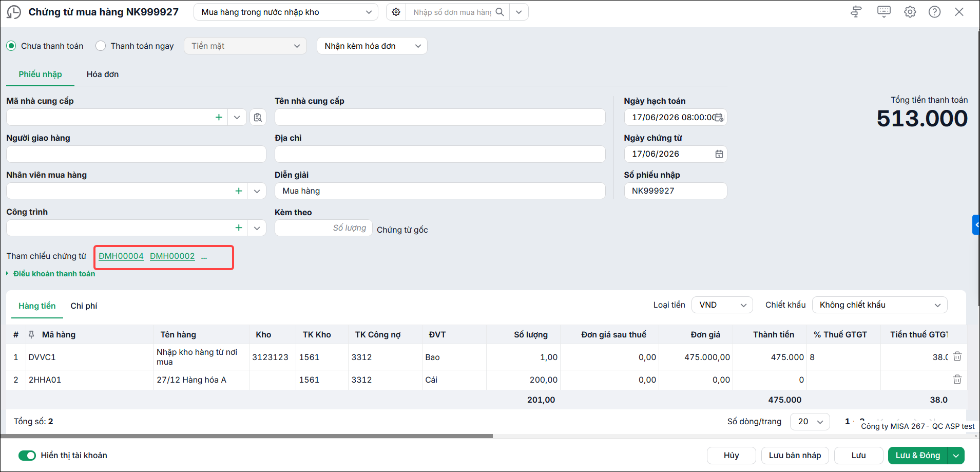The height and width of the screenshot is (472, 980).
Task: Open the Tiền mặt payment method dropdown
Action: [245, 46]
